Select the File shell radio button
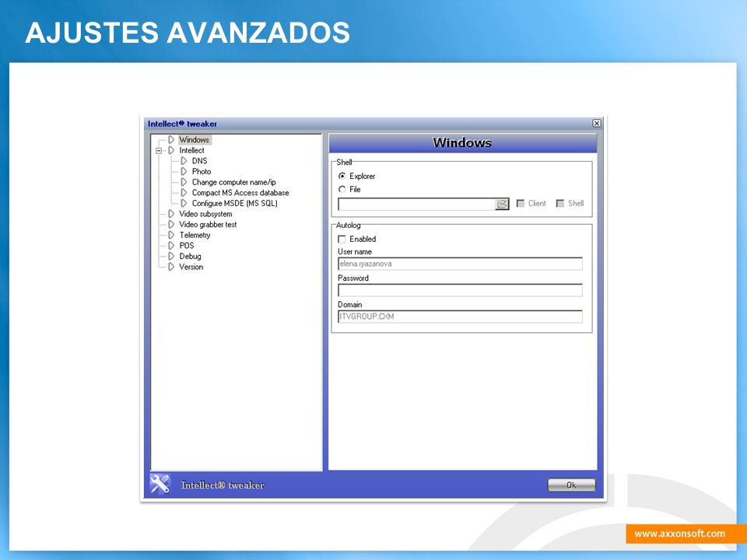 342,189
